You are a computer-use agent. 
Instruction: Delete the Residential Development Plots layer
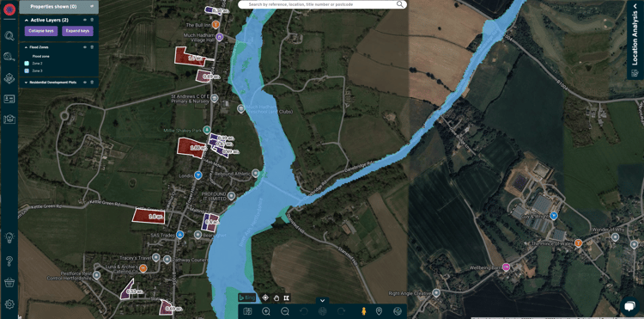[x=92, y=83]
